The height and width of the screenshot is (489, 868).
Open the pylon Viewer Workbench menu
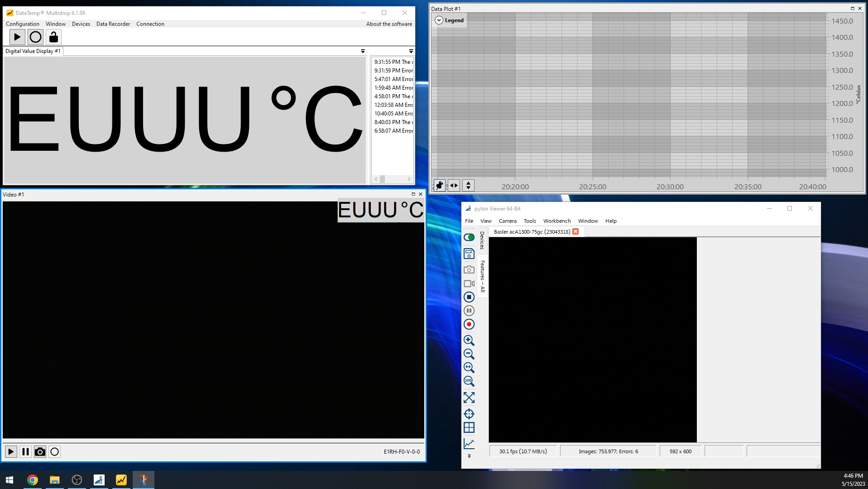pyautogui.click(x=557, y=221)
